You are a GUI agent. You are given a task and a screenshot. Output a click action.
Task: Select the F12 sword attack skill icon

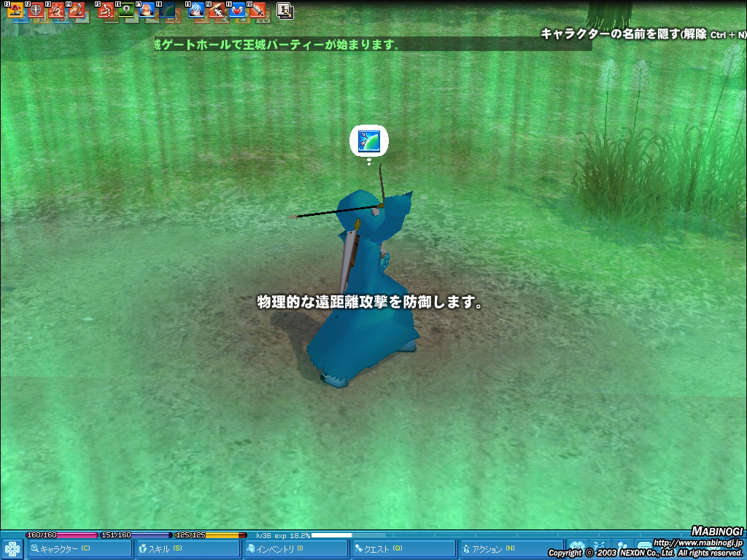pos(257,11)
